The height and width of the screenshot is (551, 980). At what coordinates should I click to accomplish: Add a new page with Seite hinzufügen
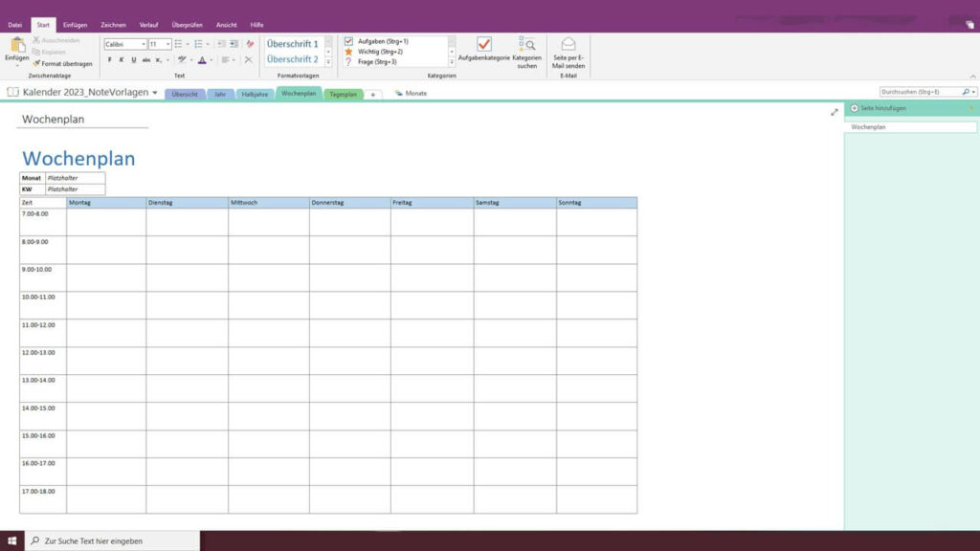coord(880,108)
